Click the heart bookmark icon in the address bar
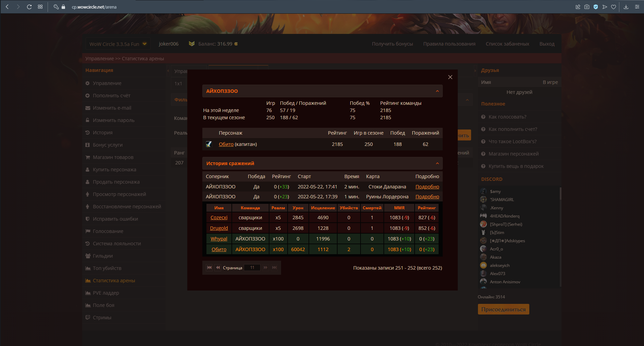 click(614, 7)
